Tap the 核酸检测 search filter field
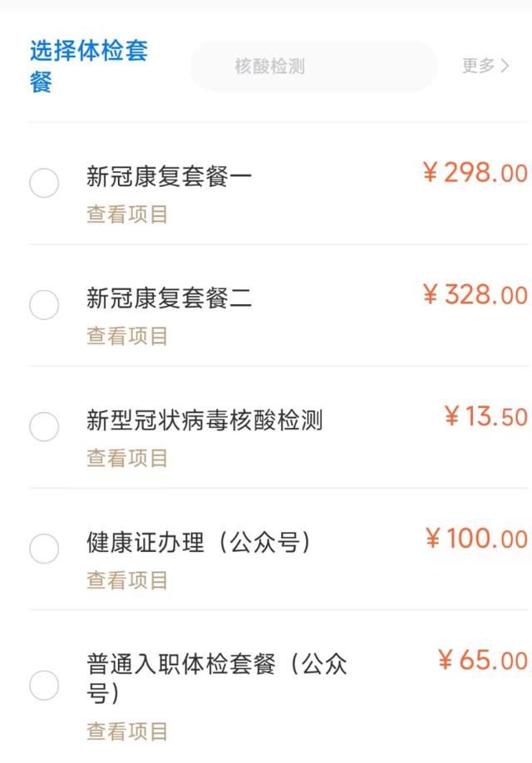The height and width of the screenshot is (763, 532). coord(314,66)
